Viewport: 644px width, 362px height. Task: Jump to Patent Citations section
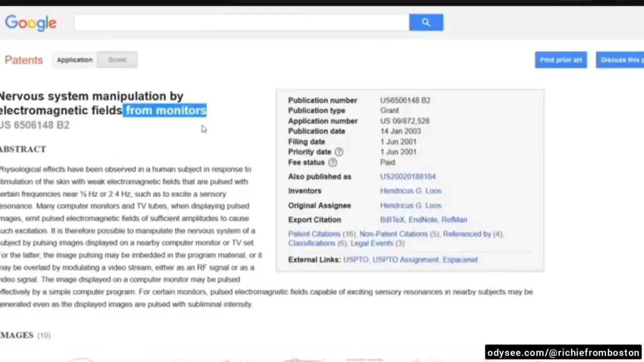click(x=314, y=234)
